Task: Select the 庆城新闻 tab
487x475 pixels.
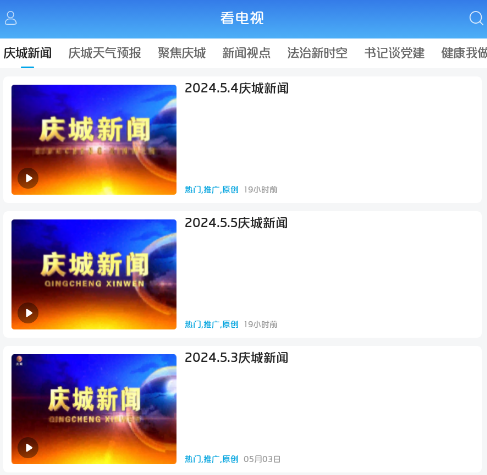Action: (x=28, y=53)
